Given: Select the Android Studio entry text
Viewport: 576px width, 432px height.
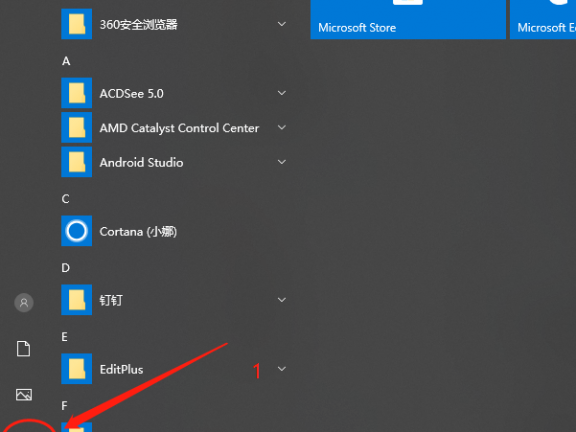Looking at the screenshot, I should pyautogui.click(x=141, y=162).
